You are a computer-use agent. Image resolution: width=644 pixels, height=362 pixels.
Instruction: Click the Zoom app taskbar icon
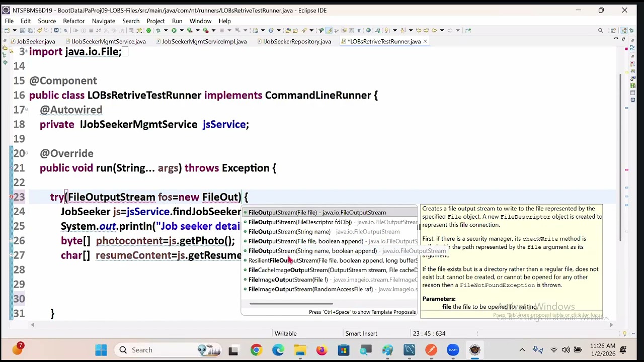point(453,350)
